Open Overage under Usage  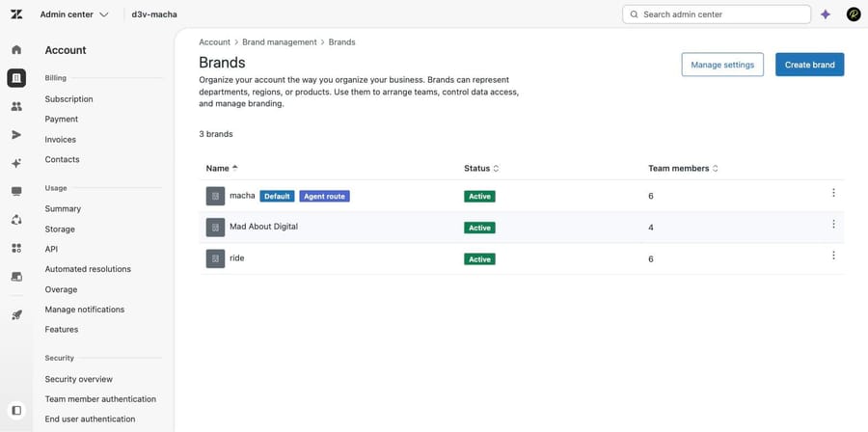(61, 289)
